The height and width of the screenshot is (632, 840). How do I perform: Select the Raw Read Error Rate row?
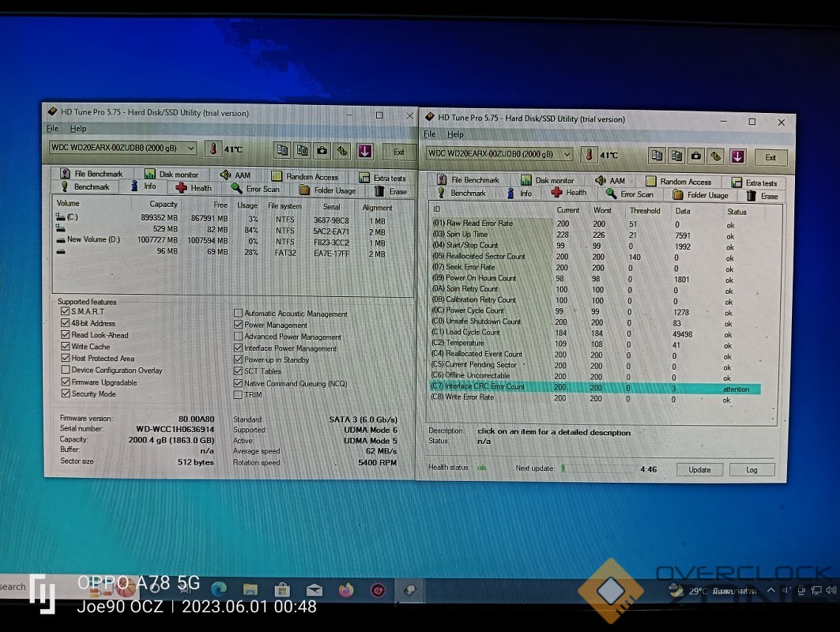(x=595, y=224)
